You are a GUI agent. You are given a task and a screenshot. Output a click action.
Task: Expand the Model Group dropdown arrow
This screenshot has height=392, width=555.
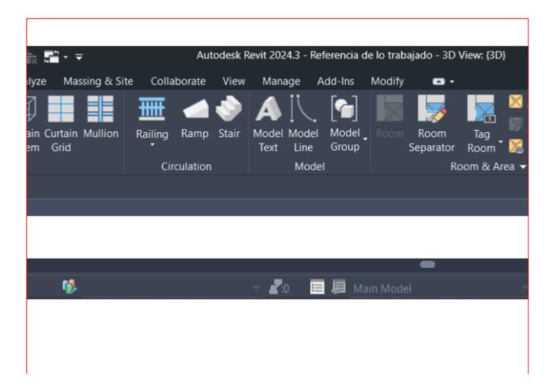coord(365,139)
